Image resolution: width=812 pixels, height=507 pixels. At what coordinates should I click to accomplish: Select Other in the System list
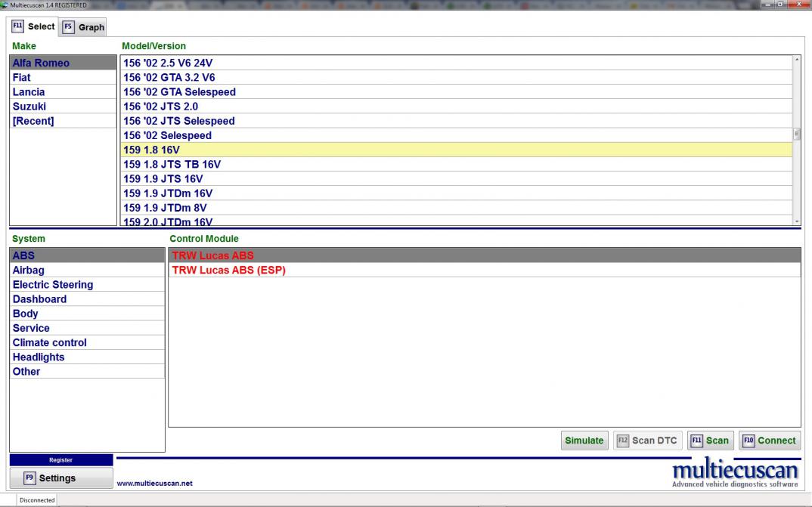(x=87, y=372)
